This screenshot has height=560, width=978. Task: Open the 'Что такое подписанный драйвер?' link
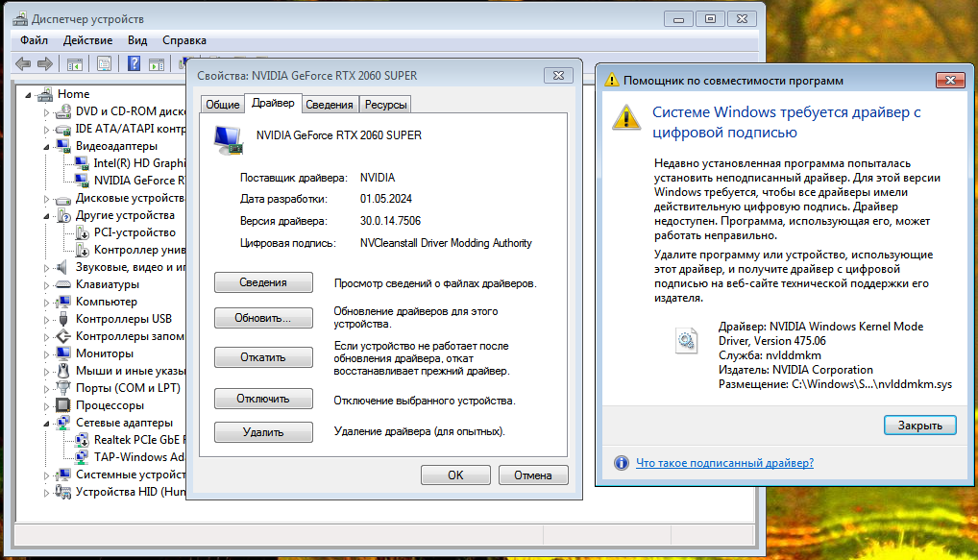[x=724, y=463]
